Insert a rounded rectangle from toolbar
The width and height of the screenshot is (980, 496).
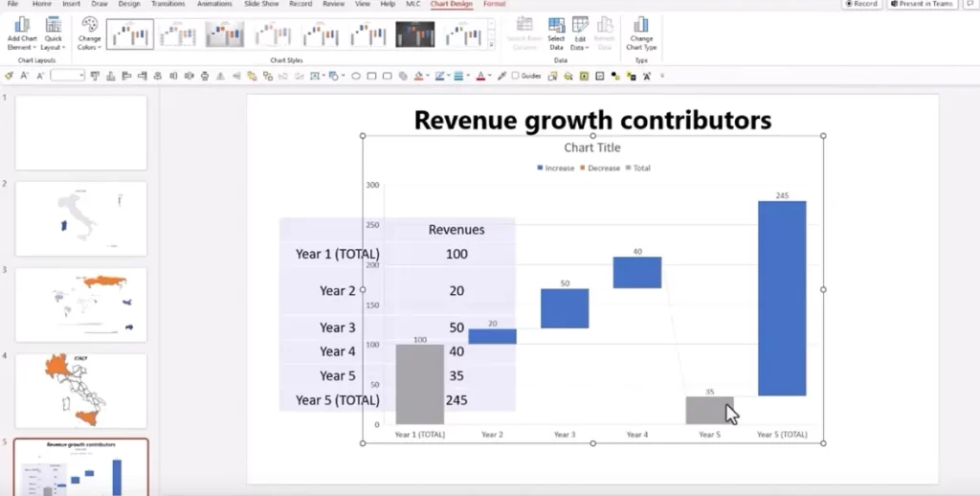tap(387, 76)
